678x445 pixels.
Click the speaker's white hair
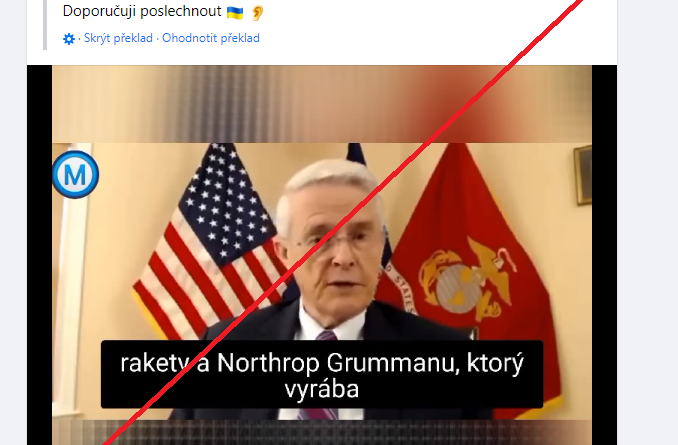click(331, 182)
